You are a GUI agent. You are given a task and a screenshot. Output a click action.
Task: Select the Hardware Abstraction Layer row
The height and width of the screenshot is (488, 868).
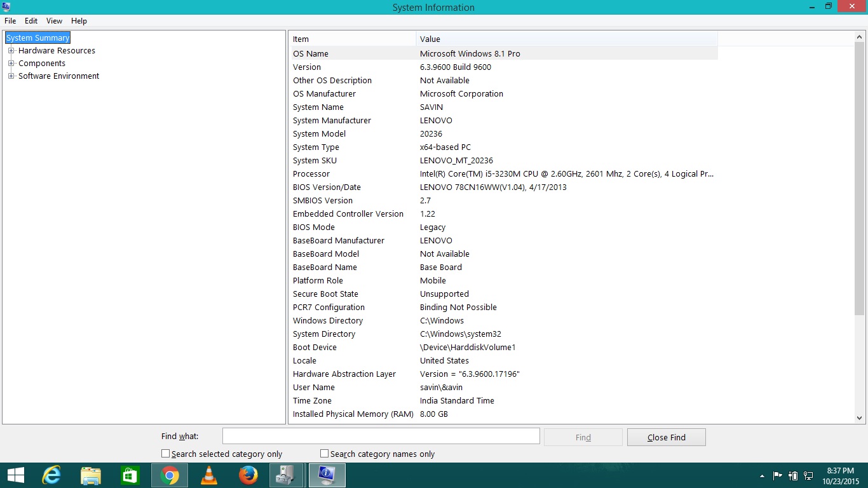(x=505, y=374)
